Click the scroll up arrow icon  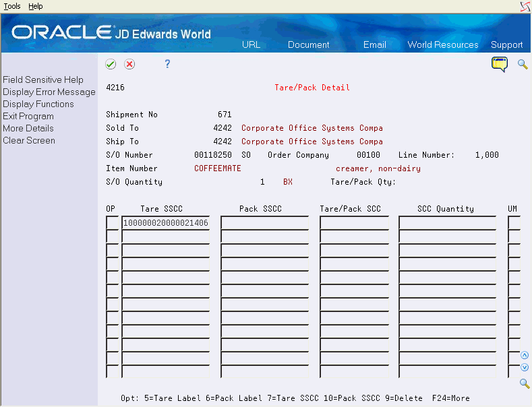525,355
